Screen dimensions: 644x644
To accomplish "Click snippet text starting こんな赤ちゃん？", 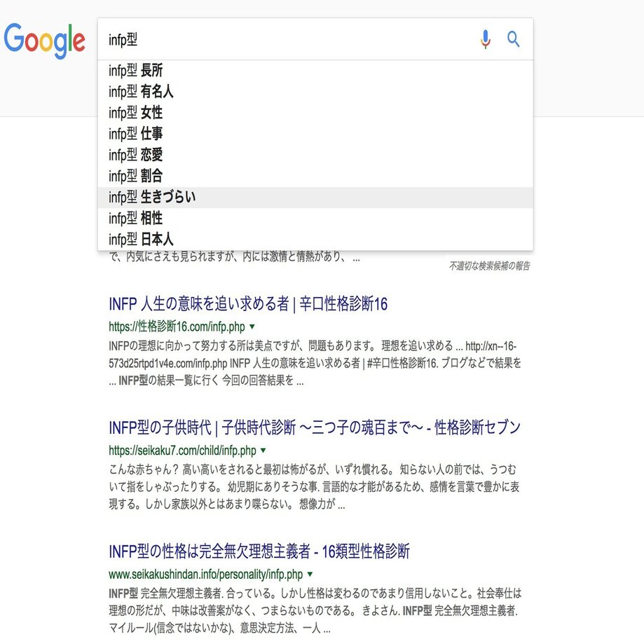I will (314, 487).
